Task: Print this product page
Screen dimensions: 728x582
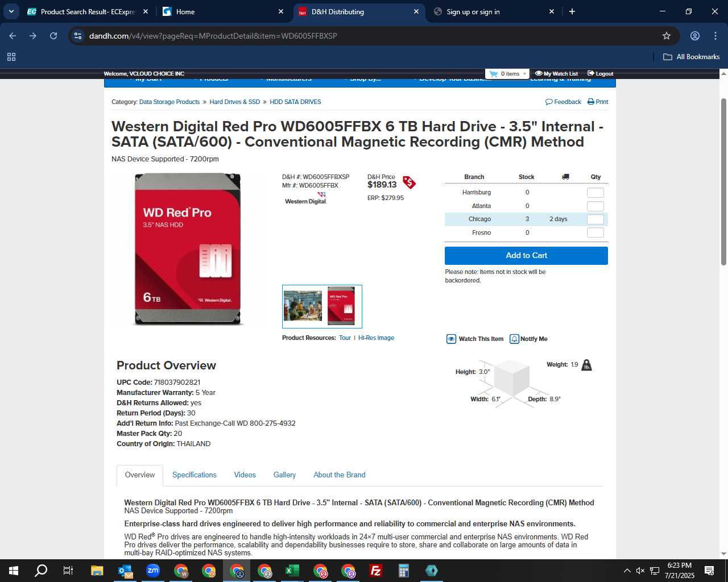Action: coord(598,102)
